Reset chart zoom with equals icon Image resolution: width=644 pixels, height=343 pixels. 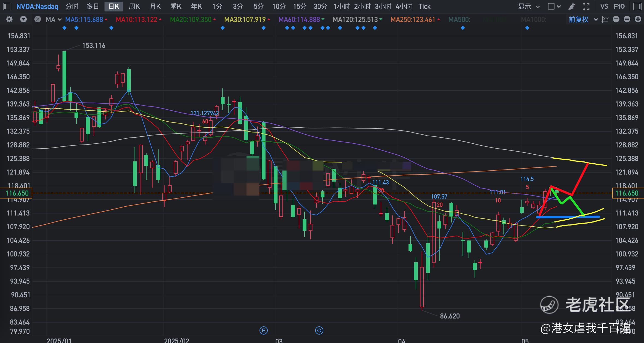click(x=616, y=19)
